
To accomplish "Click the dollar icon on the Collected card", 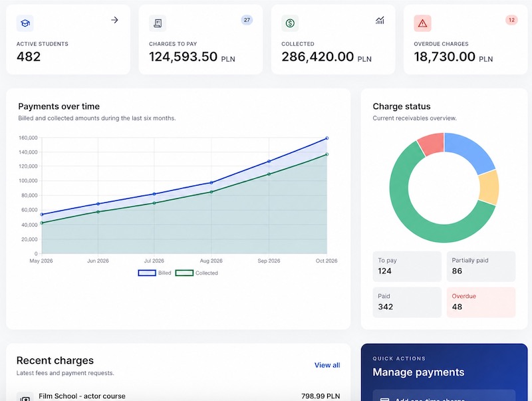I will (x=290, y=23).
